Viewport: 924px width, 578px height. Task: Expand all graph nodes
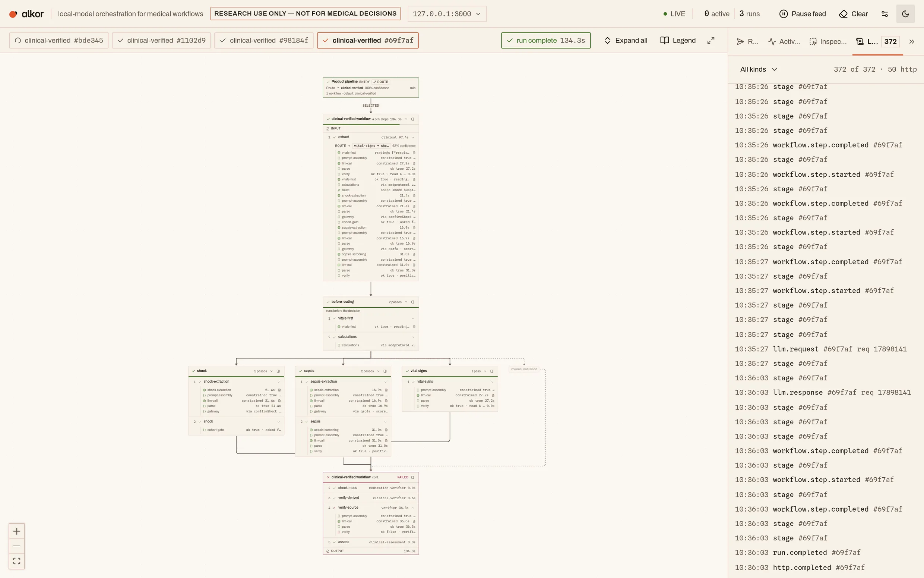626,41
